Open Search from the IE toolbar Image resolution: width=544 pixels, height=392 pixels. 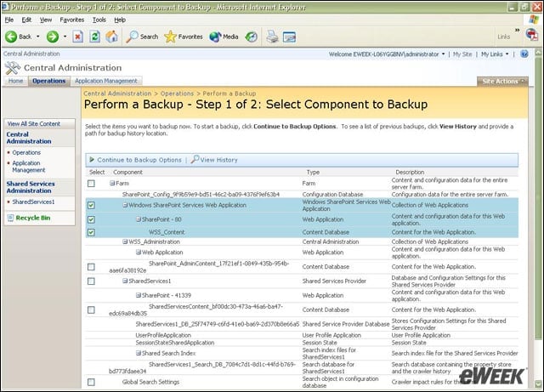click(x=142, y=37)
